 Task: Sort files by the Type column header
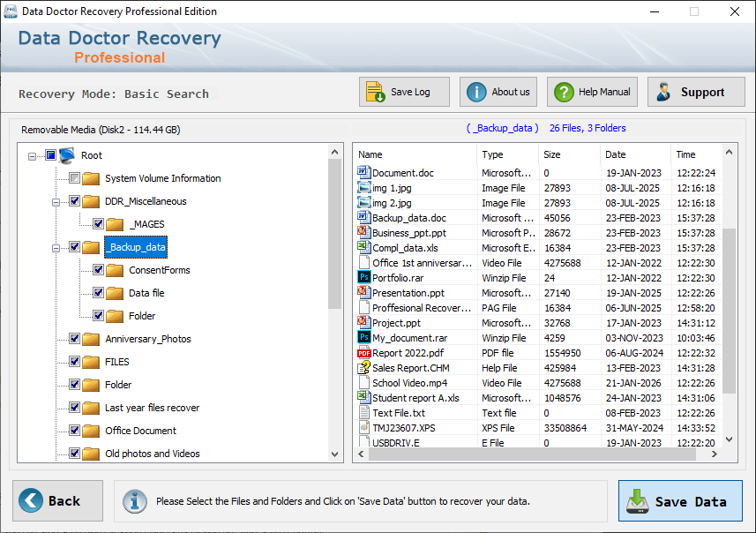[508, 154]
